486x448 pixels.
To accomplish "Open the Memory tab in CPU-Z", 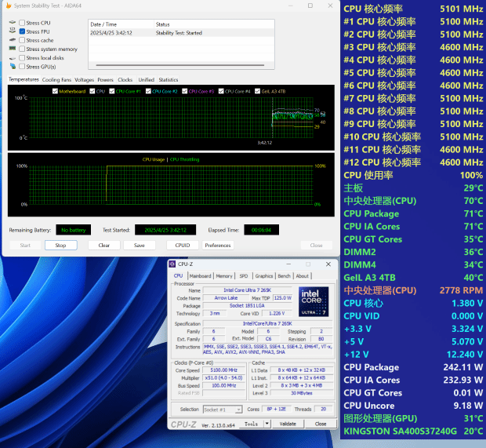I will point(224,276).
